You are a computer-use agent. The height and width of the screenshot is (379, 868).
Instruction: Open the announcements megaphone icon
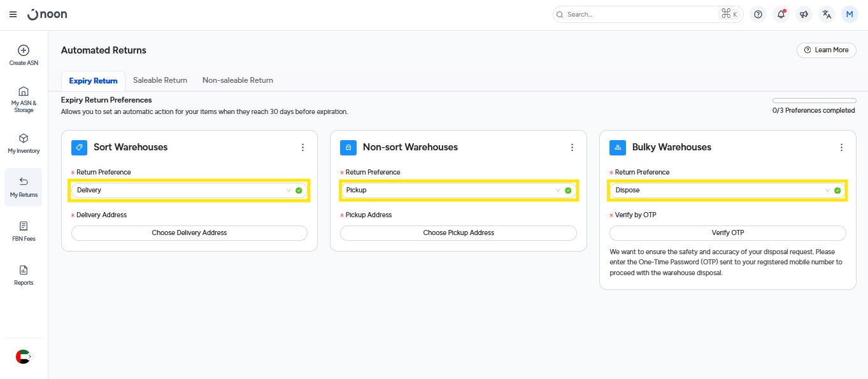pos(804,15)
